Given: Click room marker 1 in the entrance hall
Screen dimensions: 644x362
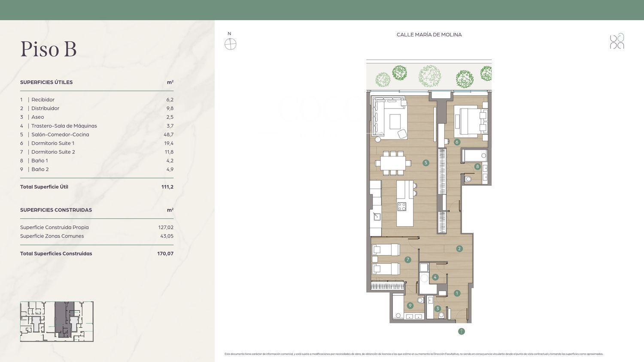Looking at the screenshot, I should coord(457,293).
